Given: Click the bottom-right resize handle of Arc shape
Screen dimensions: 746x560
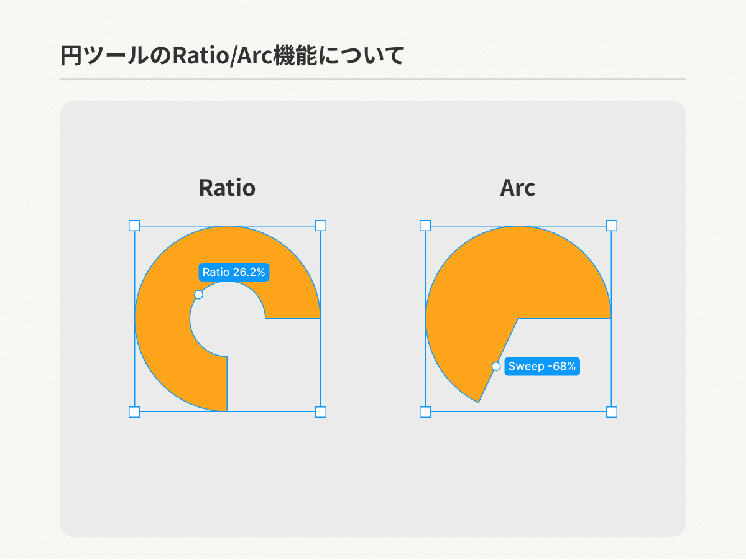Looking at the screenshot, I should tap(612, 411).
